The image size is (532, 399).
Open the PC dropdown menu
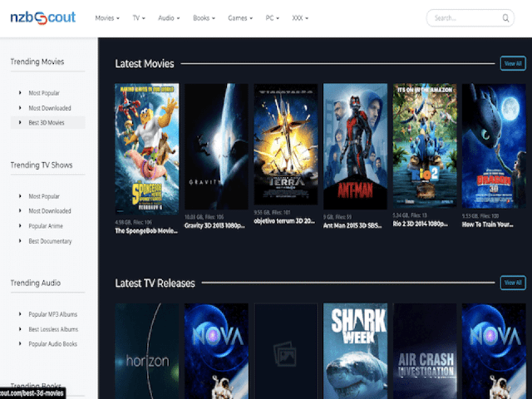coord(272,18)
